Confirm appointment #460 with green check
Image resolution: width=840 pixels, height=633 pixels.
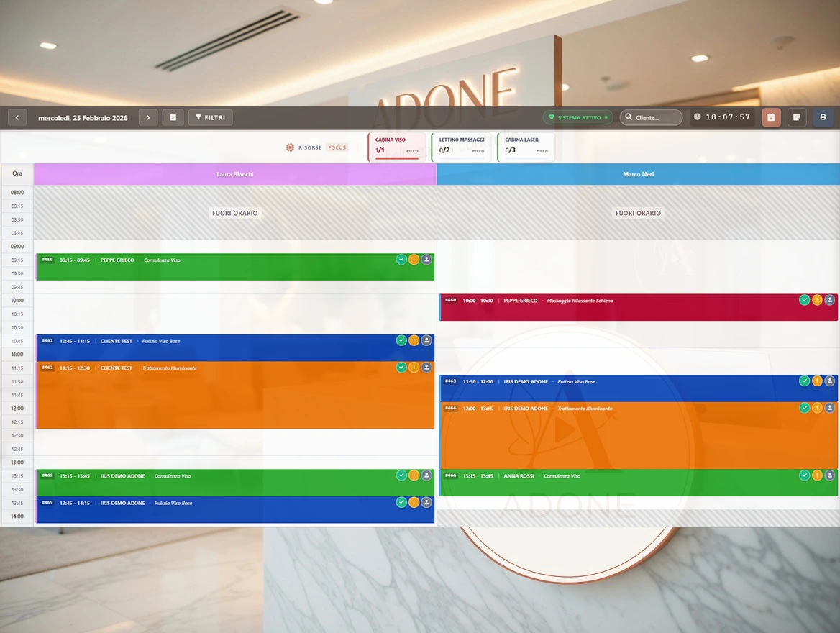804,300
